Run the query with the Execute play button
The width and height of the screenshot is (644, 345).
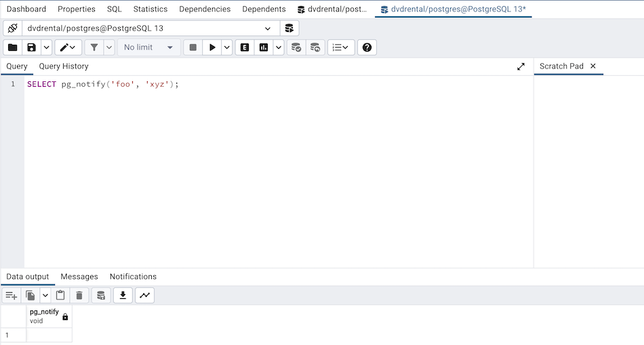212,47
